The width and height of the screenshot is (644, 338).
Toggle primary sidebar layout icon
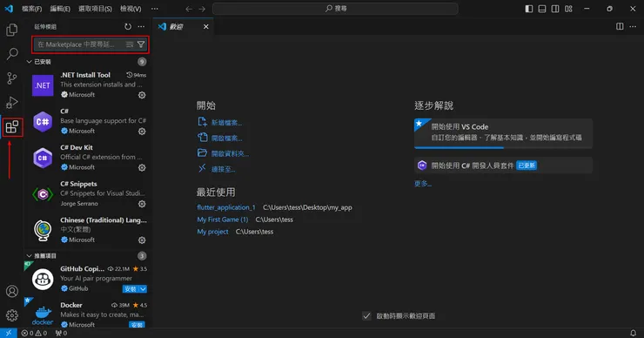click(529, 9)
